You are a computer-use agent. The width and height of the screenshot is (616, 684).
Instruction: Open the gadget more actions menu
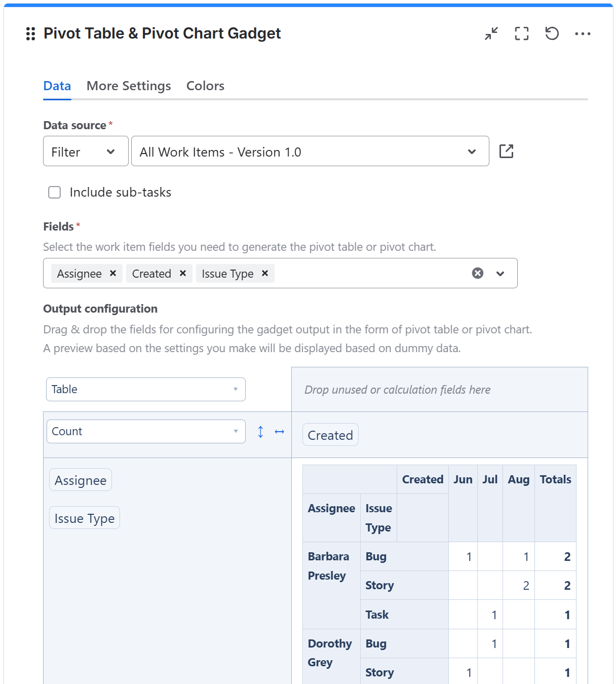583,33
